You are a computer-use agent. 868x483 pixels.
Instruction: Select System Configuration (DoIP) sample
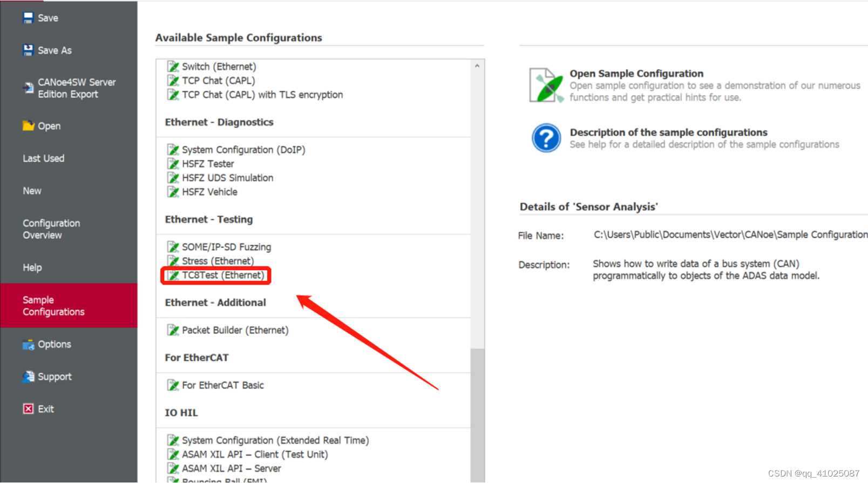click(243, 150)
